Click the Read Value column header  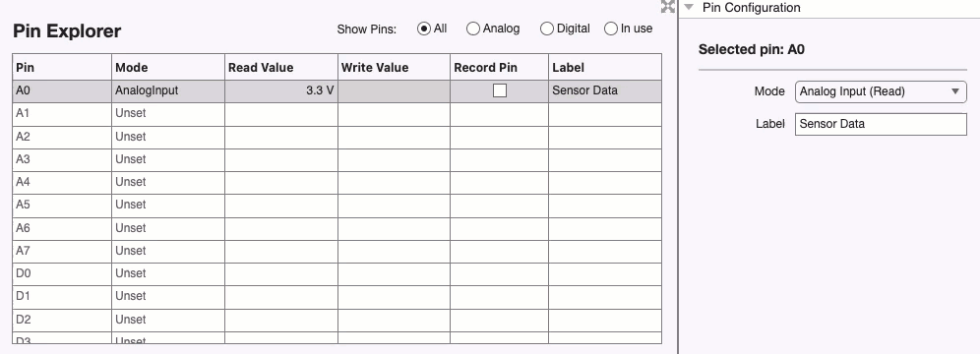point(281,67)
